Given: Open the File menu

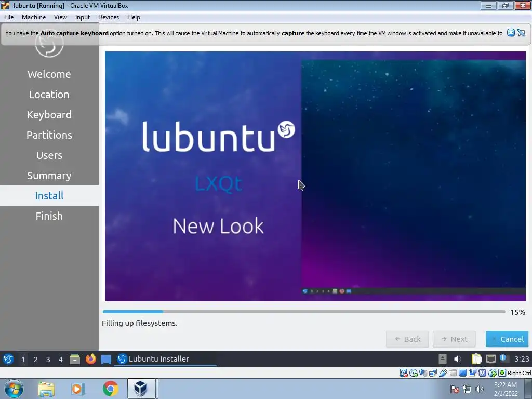Looking at the screenshot, I should pos(9,17).
